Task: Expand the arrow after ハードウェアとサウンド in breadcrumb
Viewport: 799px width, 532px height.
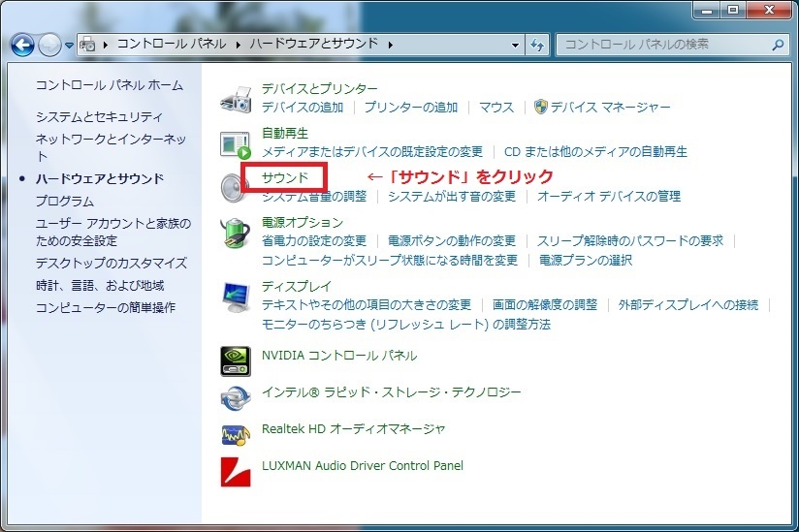Action: 391,45
